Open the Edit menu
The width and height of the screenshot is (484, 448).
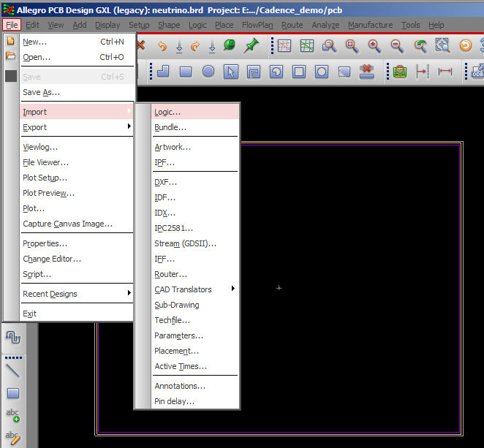pos(32,25)
